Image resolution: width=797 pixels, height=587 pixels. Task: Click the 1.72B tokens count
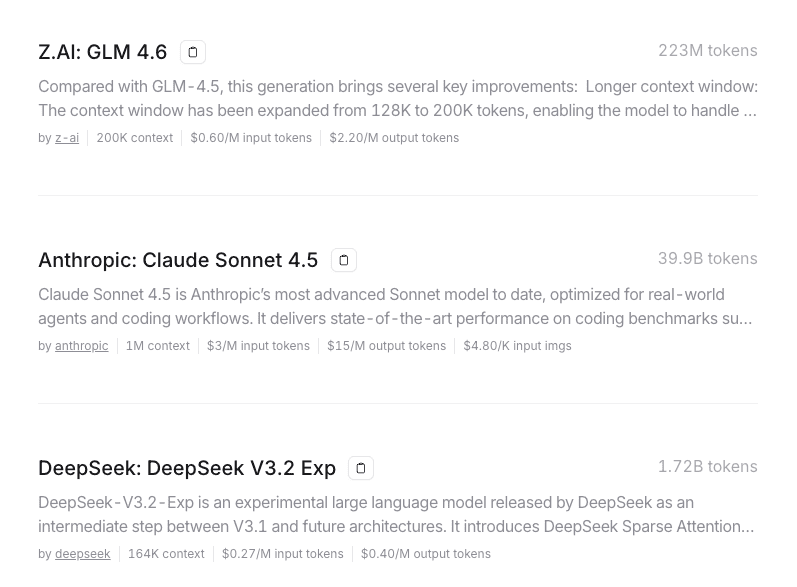tap(707, 467)
